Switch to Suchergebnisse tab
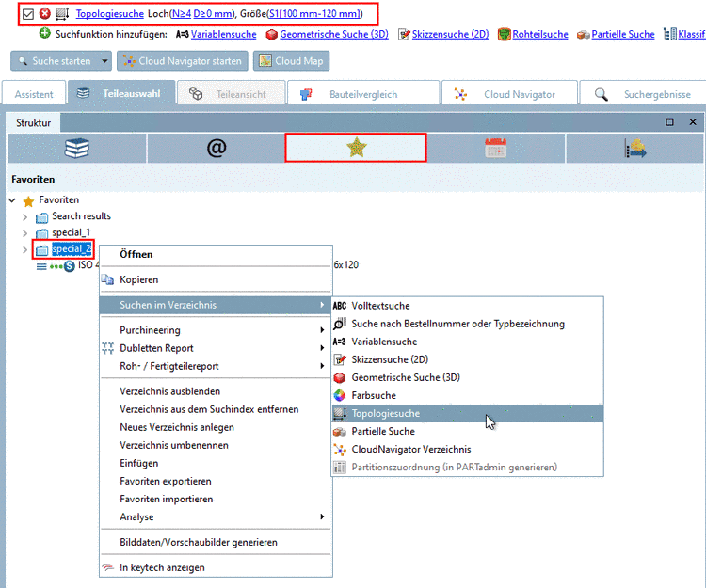The image size is (706, 588). [x=643, y=94]
